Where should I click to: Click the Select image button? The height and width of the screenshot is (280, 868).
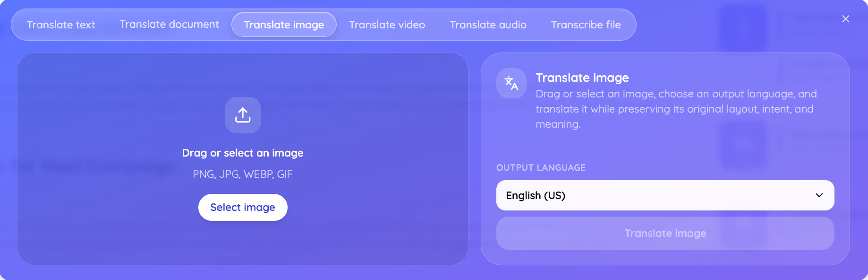243,207
